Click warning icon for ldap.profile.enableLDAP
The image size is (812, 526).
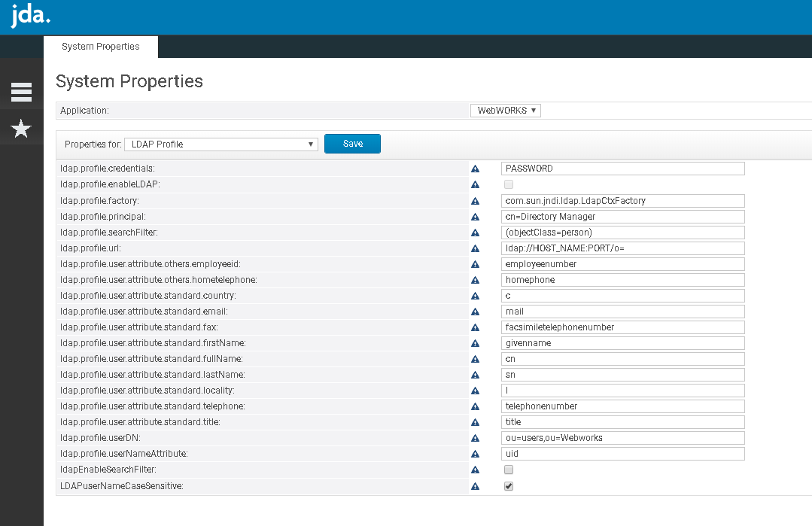tap(475, 185)
